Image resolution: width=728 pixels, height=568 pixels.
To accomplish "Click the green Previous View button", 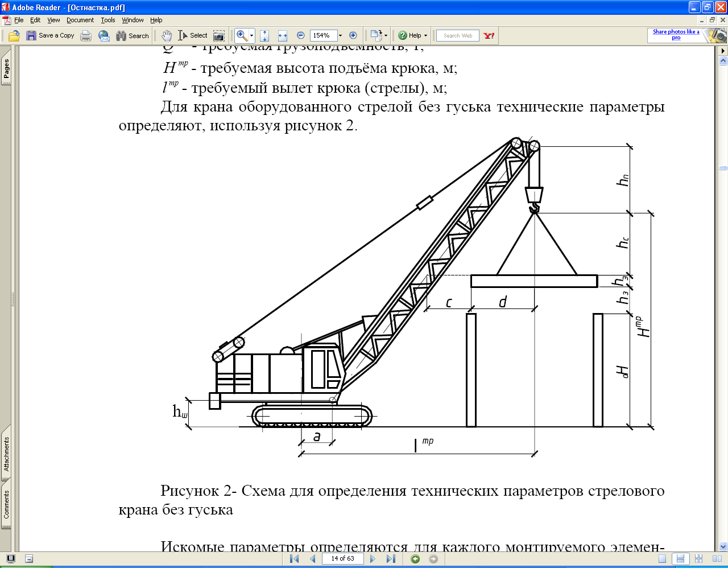I will (415, 559).
